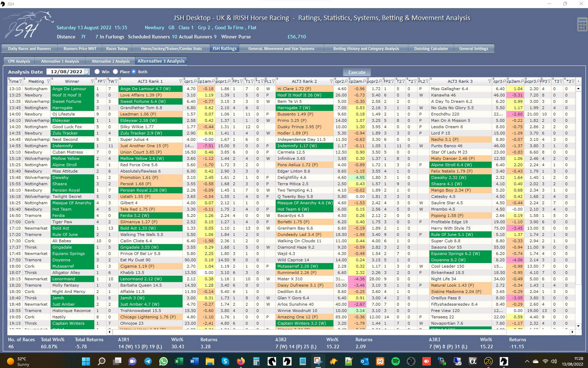Viewport: 588px width, 368px height.
Task: Click the FP1 column filter funnel
Action: [242, 81]
